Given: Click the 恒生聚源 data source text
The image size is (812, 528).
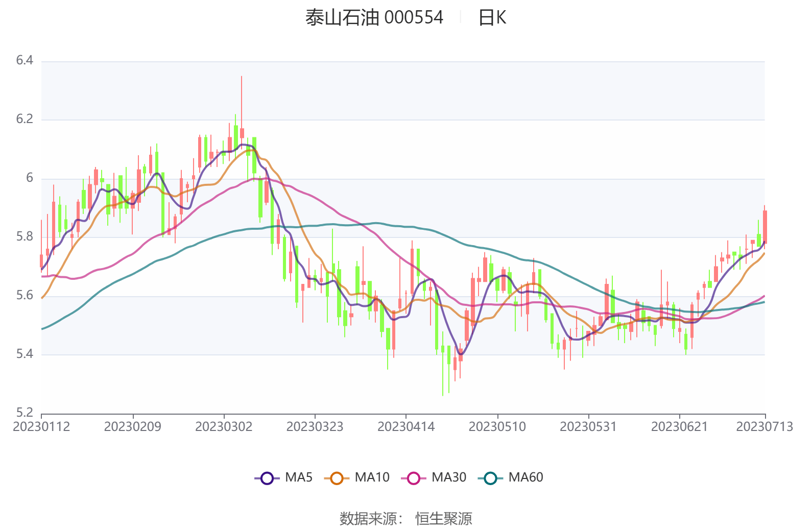Looking at the screenshot, I should (x=443, y=519).
